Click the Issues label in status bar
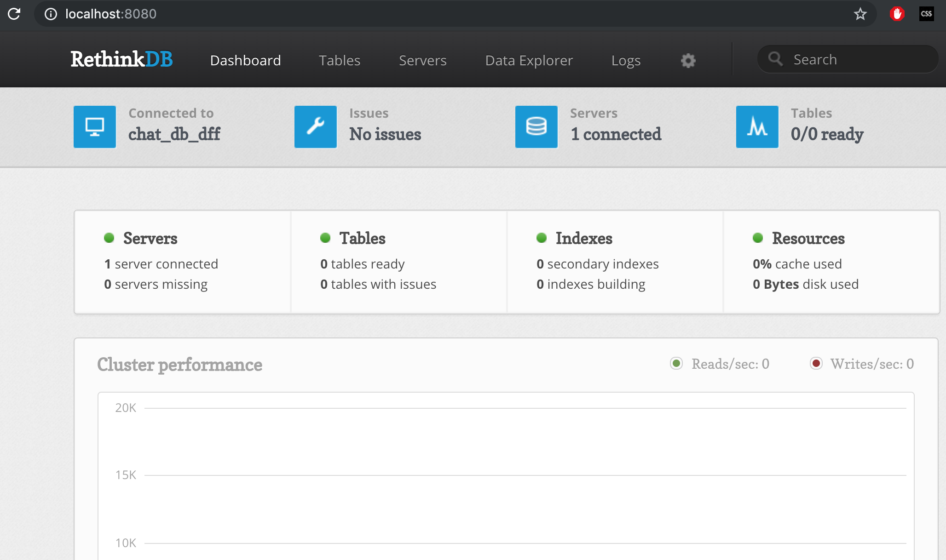 [x=369, y=113]
